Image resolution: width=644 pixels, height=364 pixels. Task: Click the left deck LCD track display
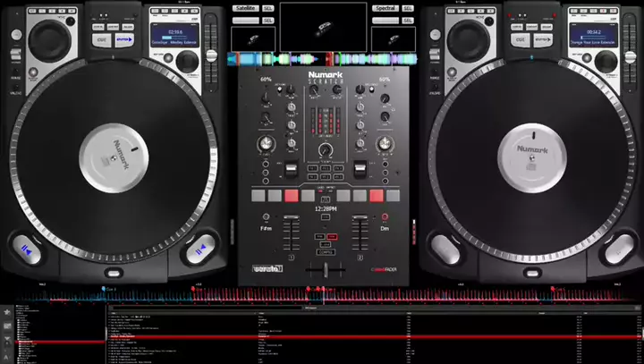click(x=174, y=36)
